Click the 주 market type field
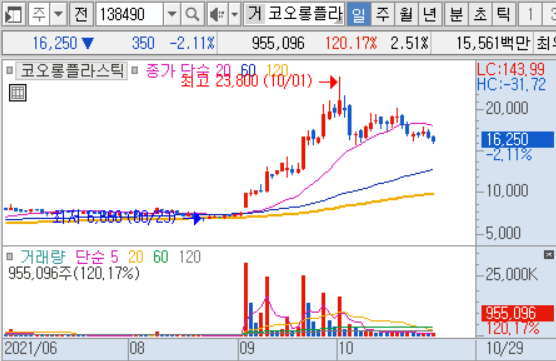Viewport: 556px width, 361px height. (x=39, y=14)
